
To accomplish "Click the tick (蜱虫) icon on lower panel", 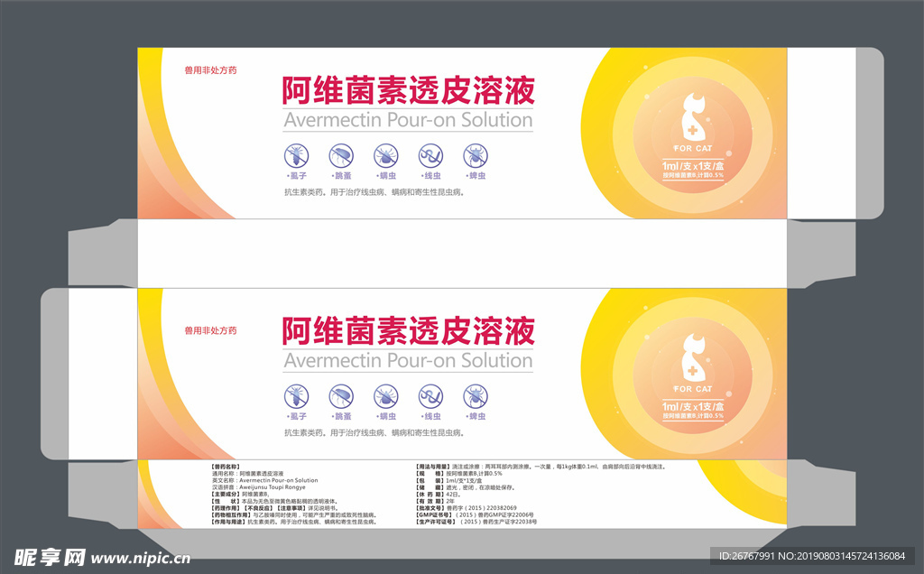I will tap(476, 396).
